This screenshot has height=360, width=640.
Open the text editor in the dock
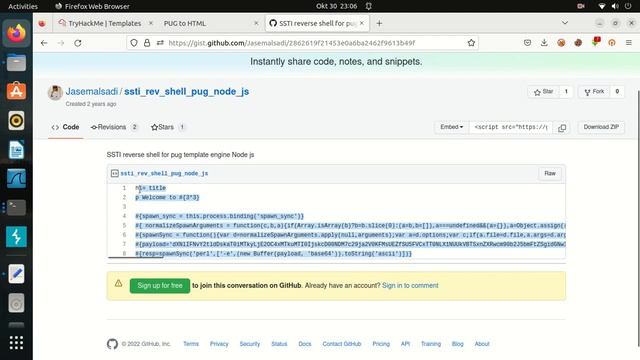click(x=16, y=274)
